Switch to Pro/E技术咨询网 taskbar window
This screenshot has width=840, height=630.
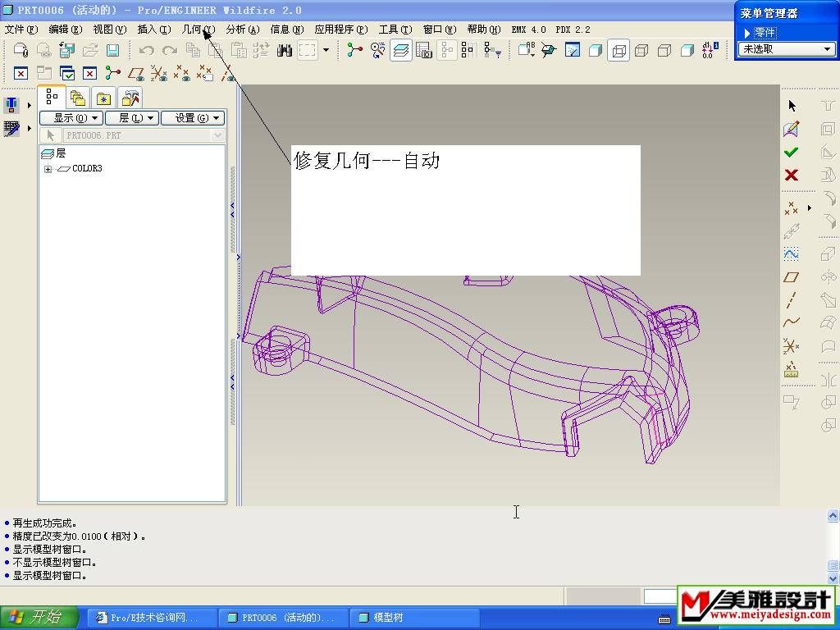(x=152, y=618)
